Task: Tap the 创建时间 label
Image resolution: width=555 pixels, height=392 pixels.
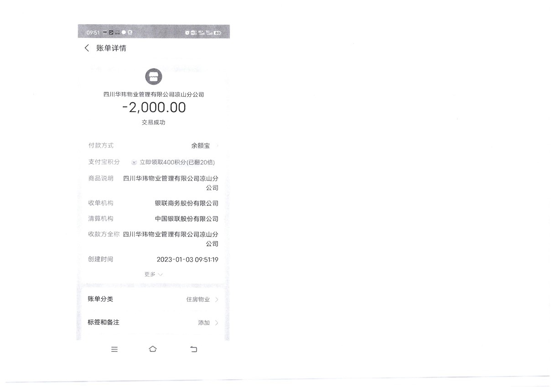Action: [101, 259]
